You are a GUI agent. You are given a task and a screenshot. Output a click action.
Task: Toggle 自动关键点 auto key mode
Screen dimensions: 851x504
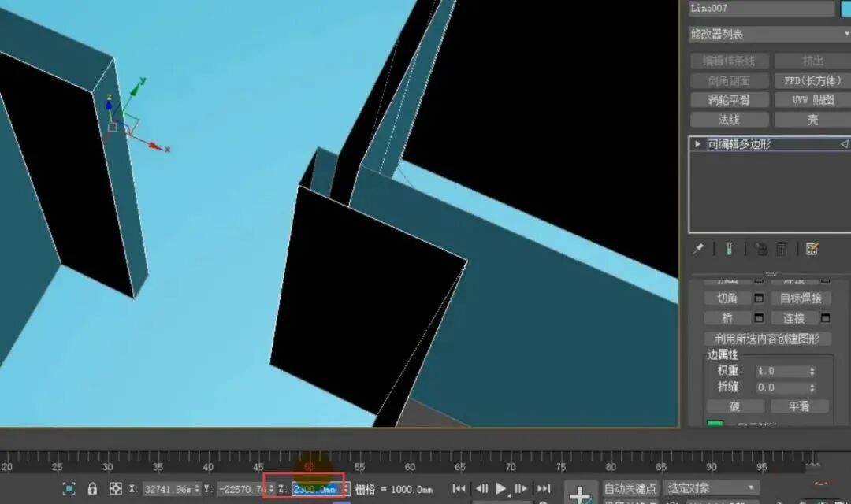pyautogui.click(x=630, y=488)
